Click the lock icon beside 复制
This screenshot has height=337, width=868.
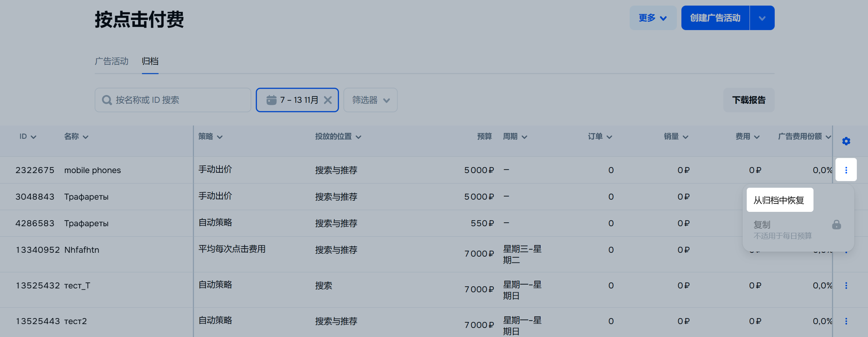pyautogui.click(x=837, y=225)
